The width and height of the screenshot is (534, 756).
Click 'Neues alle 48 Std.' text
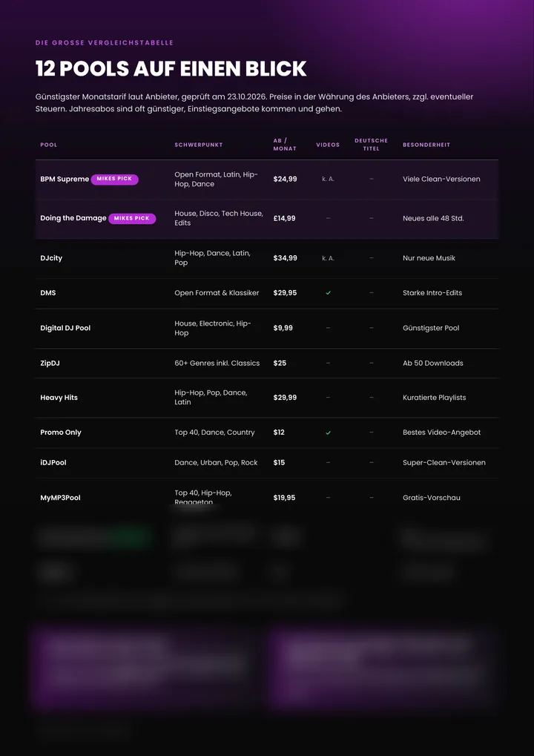click(433, 218)
